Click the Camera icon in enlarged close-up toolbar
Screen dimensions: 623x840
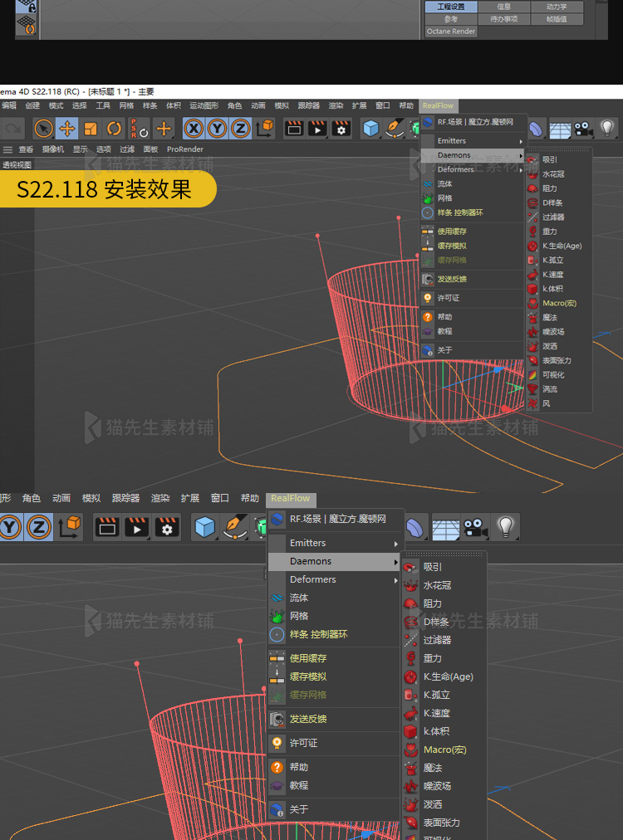(474, 527)
